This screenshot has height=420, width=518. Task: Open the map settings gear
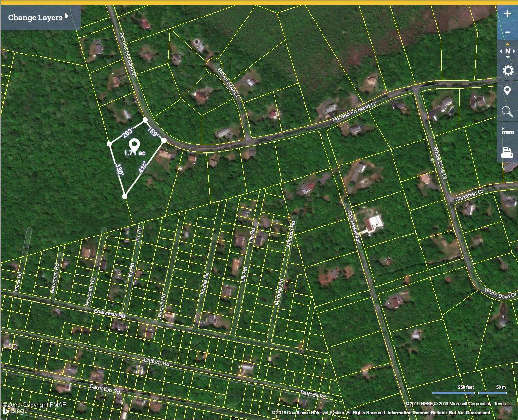tap(507, 71)
